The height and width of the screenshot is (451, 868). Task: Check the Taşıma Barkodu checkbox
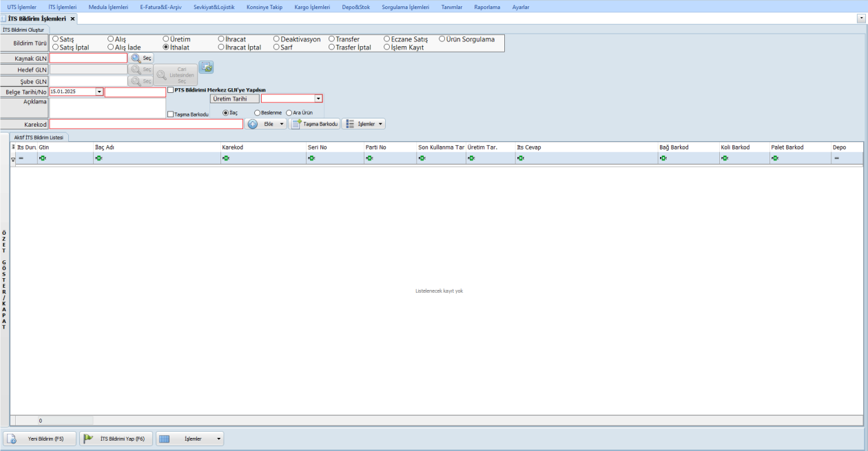click(171, 114)
